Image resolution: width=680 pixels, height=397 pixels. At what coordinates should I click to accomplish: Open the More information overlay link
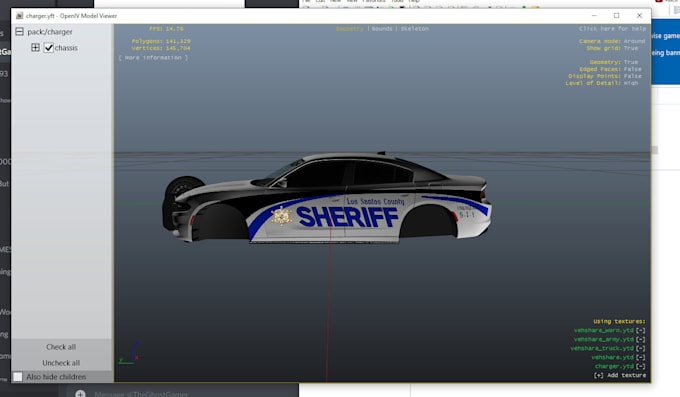click(x=154, y=57)
